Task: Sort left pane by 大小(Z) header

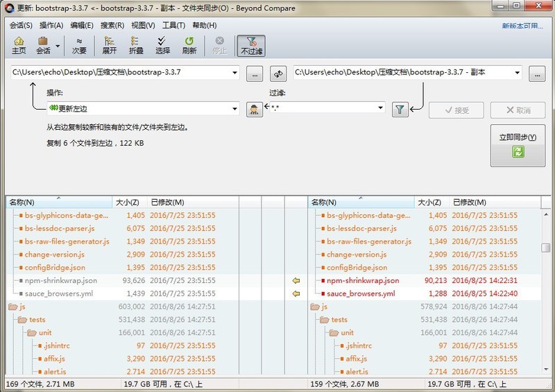Action: [x=129, y=202]
